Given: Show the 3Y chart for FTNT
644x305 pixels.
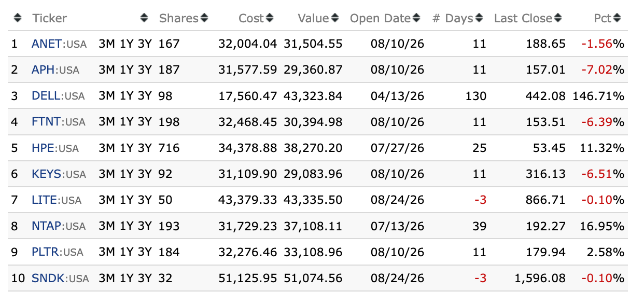Looking at the screenshot, I should pyautogui.click(x=145, y=122).
